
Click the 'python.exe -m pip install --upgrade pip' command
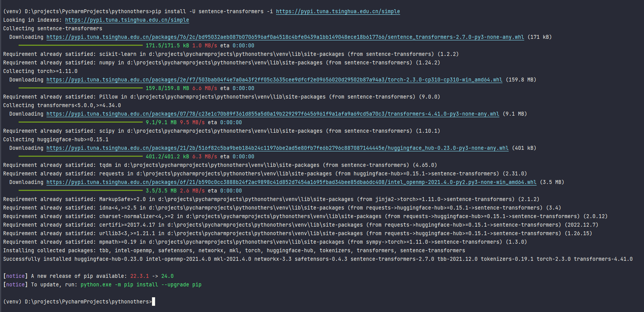(141, 285)
